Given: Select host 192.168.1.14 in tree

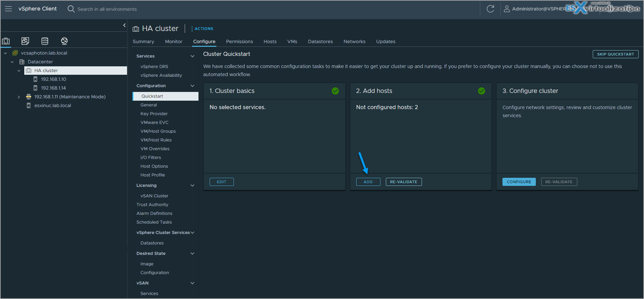Looking at the screenshot, I should point(54,88).
